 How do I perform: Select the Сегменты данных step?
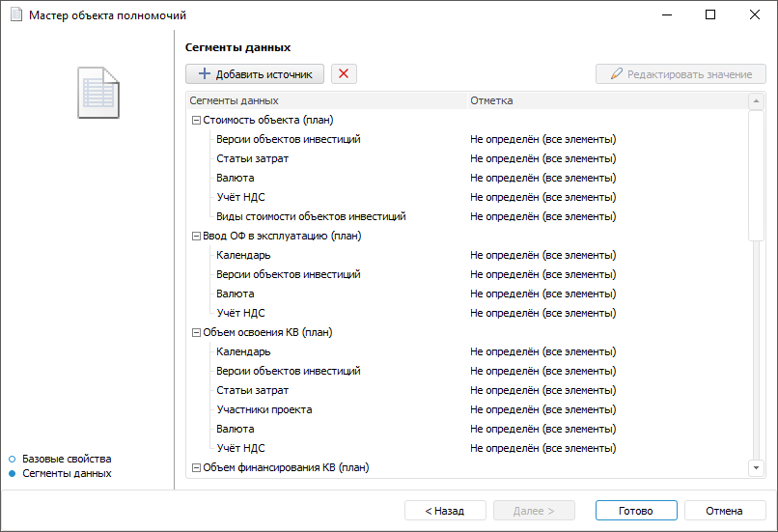[67, 473]
